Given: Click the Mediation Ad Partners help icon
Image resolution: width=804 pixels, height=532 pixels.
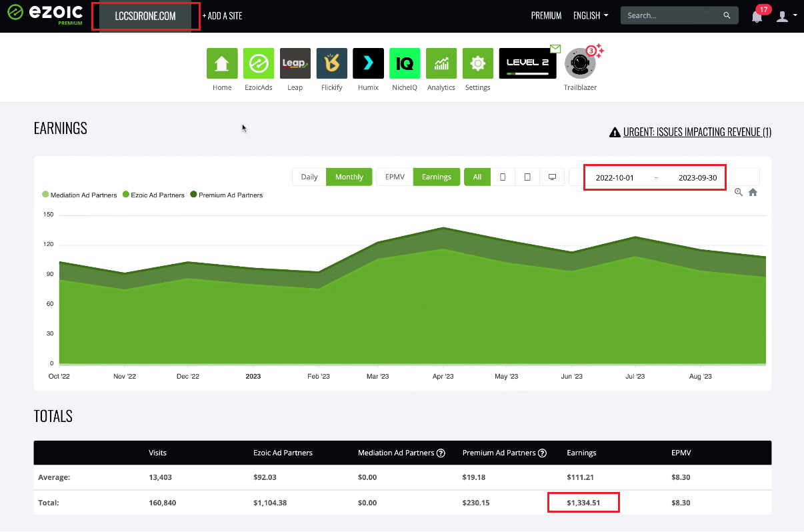Looking at the screenshot, I should click(x=441, y=453).
